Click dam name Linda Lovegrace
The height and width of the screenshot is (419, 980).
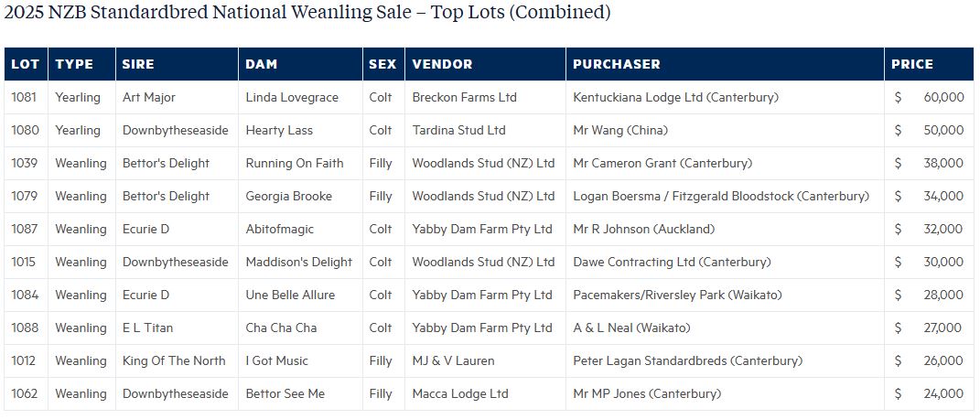point(292,97)
